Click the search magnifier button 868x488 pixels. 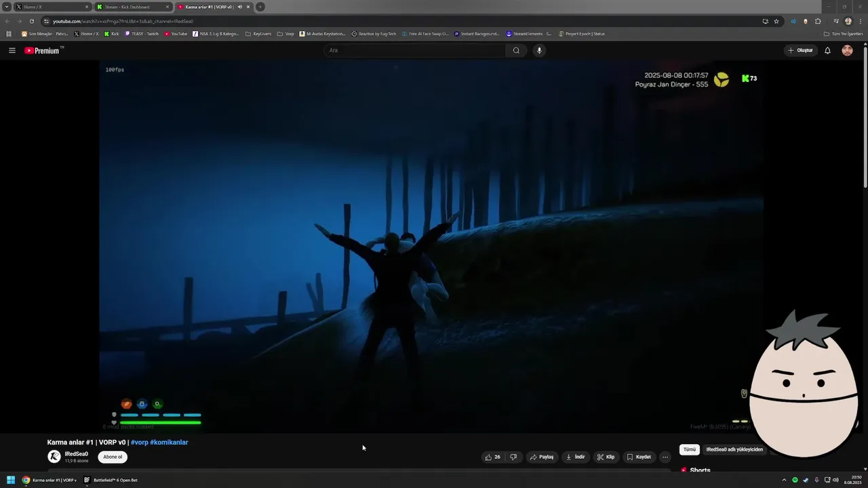click(x=516, y=50)
